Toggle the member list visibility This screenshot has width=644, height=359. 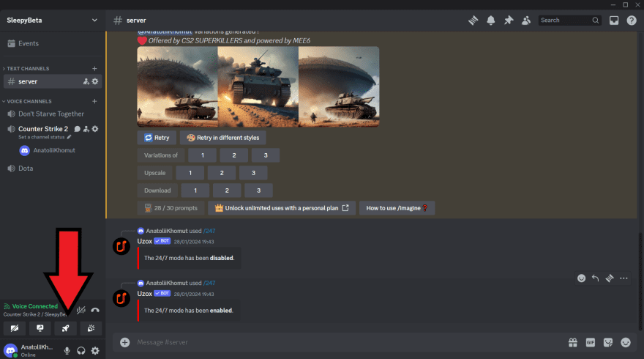[526, 21]
